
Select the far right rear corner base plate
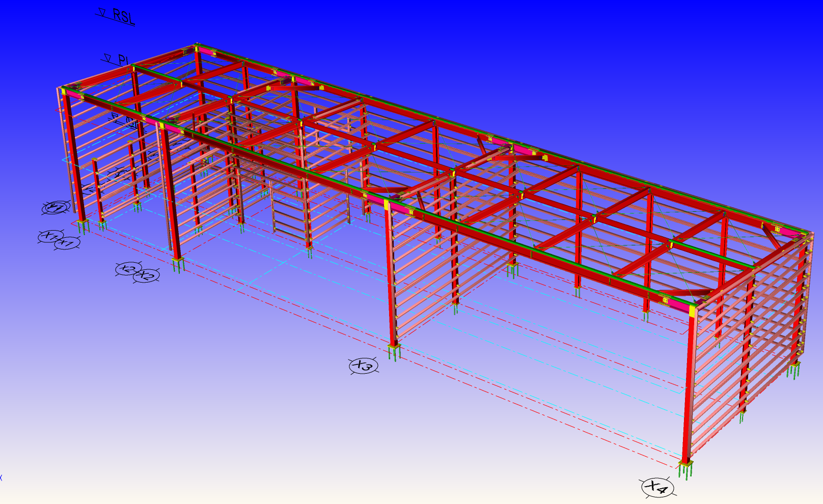(795, 365)
